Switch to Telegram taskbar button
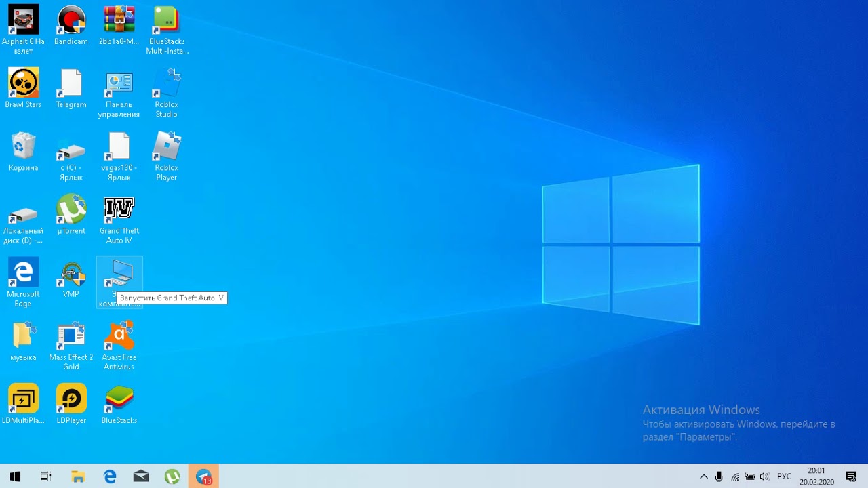 coord(203,476)
